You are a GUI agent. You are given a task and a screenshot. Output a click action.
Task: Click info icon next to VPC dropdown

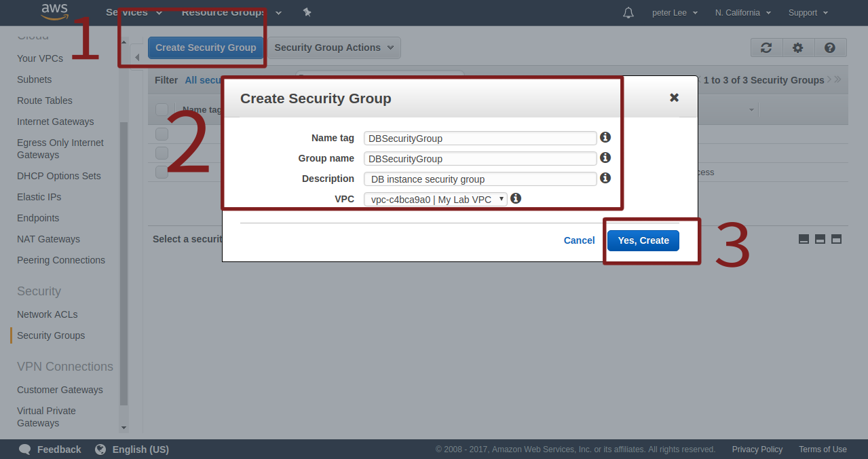(x=516, y=198)
